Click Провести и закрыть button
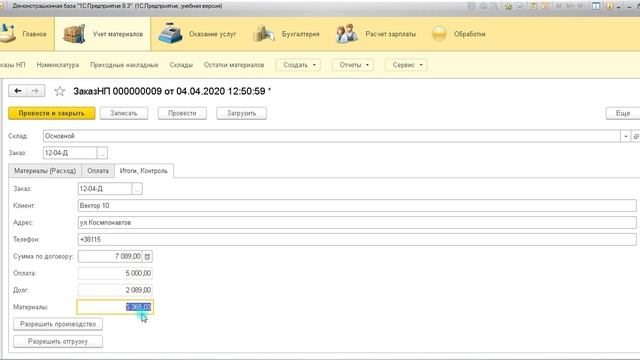Viewport: 640px width, 360px height. [51, 113]
